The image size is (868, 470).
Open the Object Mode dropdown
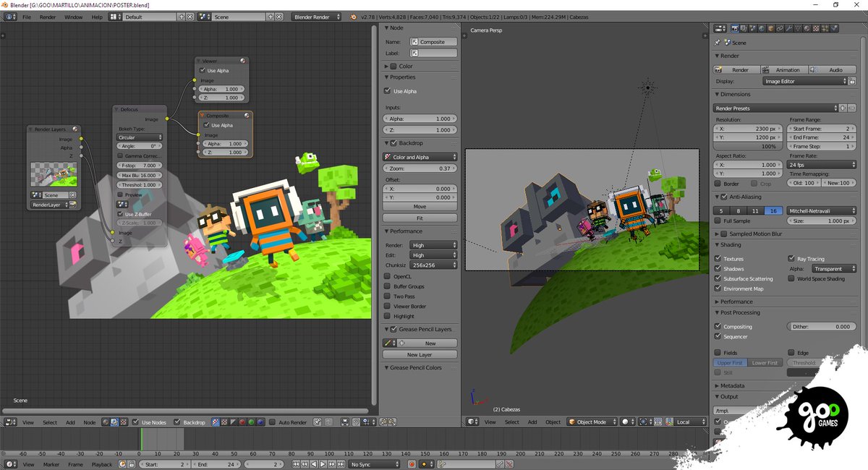click(592, 422)
